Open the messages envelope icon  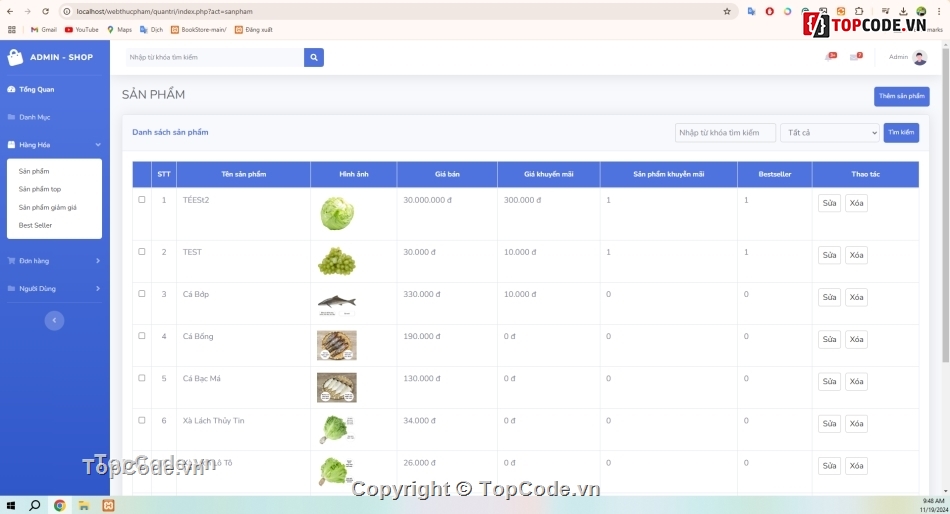click(855, 56)
